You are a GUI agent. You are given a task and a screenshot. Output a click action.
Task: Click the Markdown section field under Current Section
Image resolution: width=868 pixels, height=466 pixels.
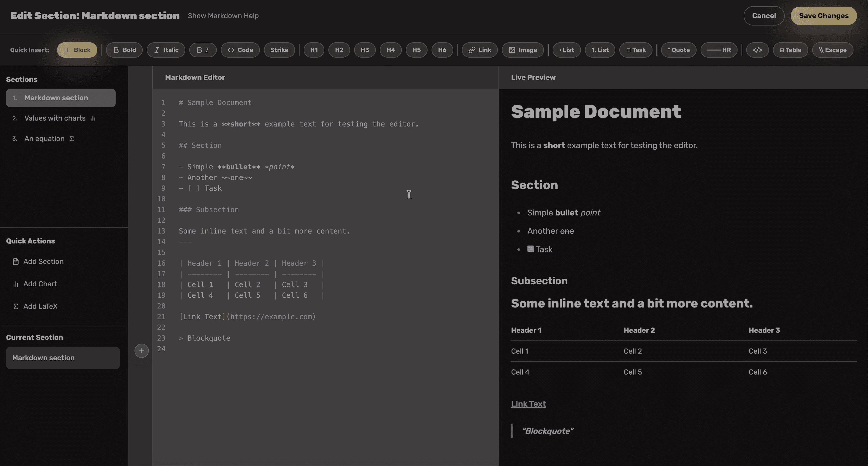click(62, 358)
